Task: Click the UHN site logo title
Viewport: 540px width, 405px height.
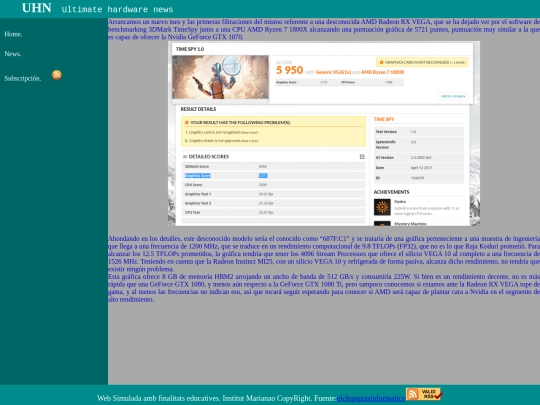Action: [x=37, y=8]
